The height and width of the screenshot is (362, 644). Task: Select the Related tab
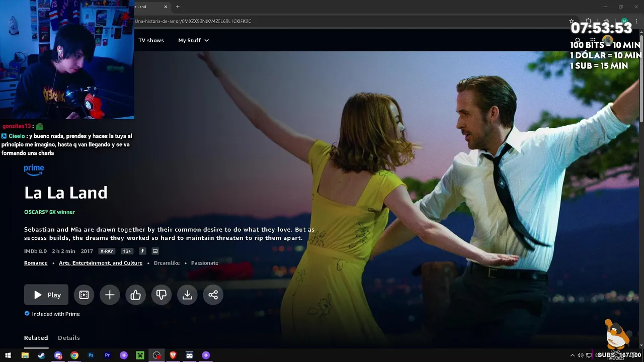pos(36,338)
